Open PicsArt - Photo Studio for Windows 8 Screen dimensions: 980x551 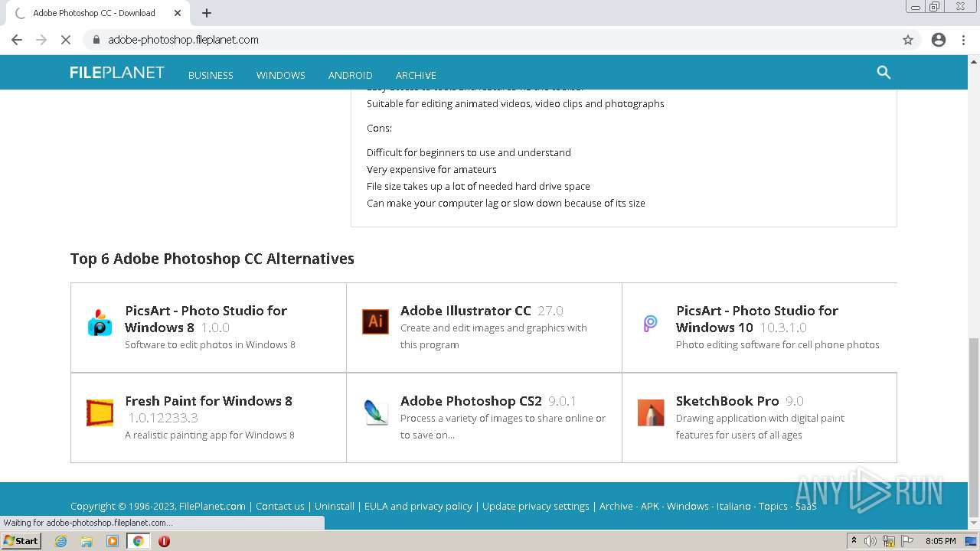click(206, 318)
